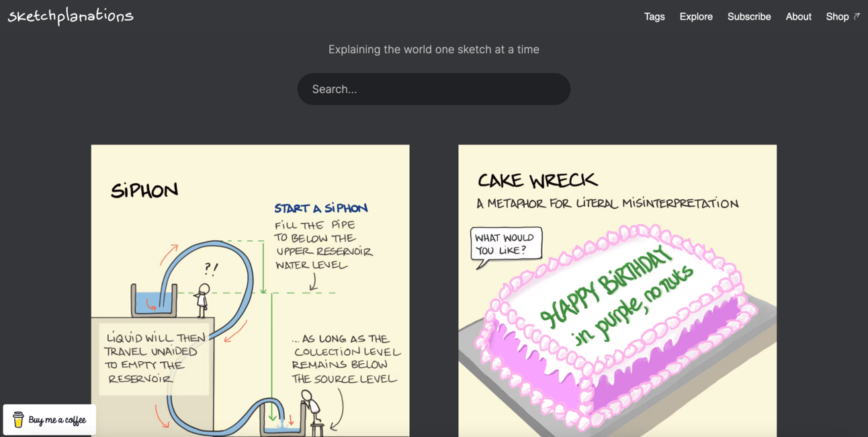The image size is (868, 437).
Task: Open the Tags menu item
Action: tap(654, 17)
